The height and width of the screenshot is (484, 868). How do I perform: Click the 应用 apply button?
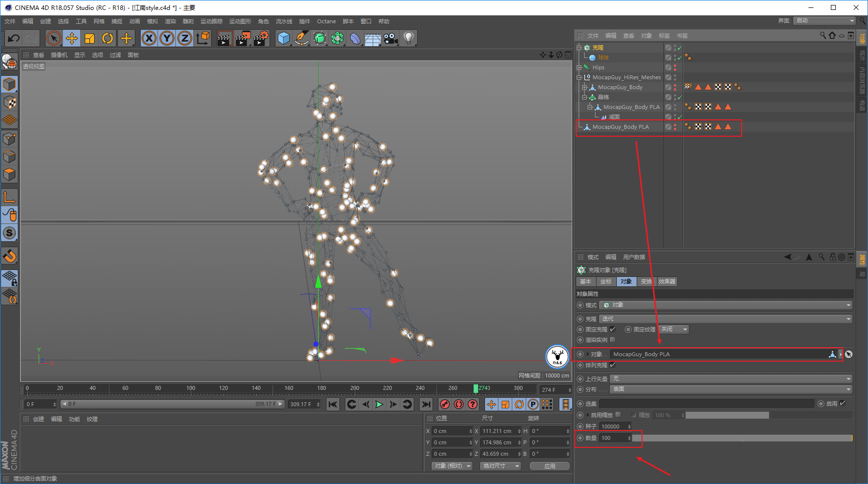pyautogui.click(x=550, y=466)
